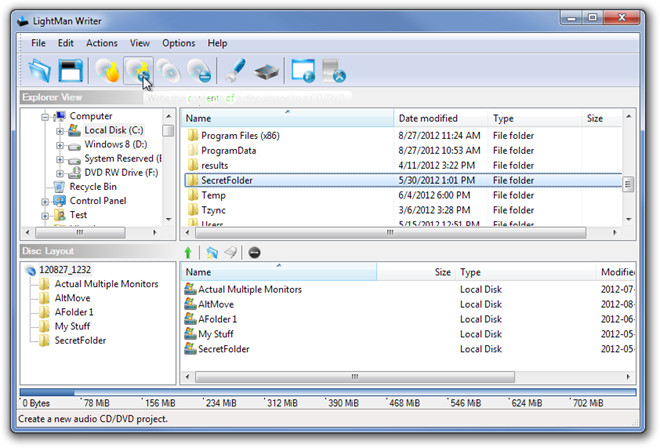The width and height of the screenshot is (660, 448).
Task: Select the 120827_1232 disc root node
Action: (x=65, y=270)
